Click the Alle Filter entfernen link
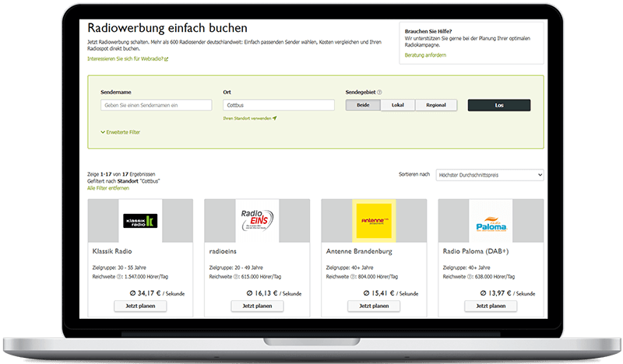 pyautogui.click(x=108, y=188)
